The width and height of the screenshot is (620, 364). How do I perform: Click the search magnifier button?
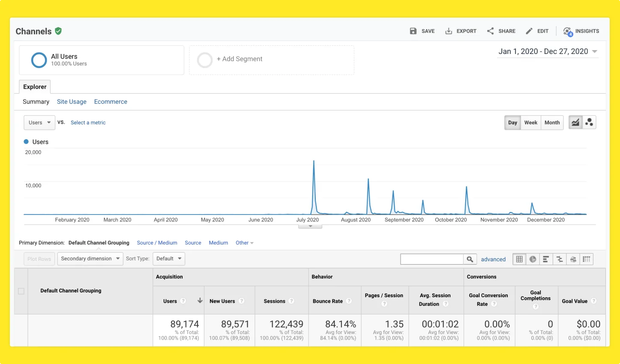click(470, 259)
